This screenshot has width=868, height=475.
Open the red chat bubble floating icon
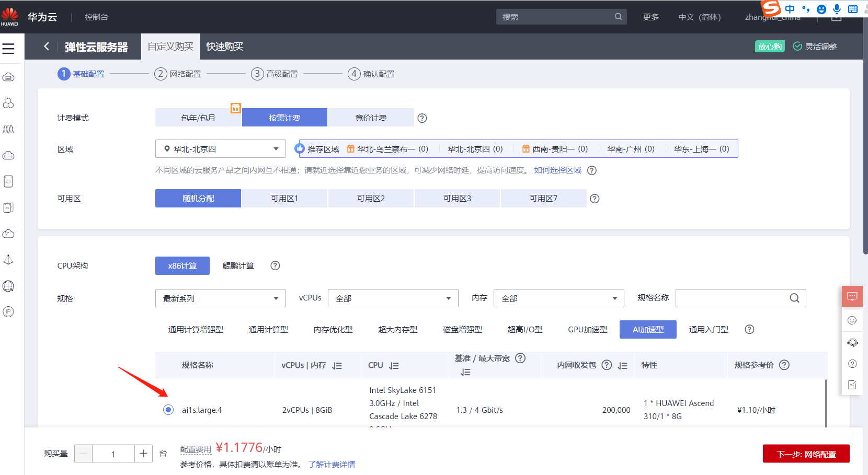852,296
